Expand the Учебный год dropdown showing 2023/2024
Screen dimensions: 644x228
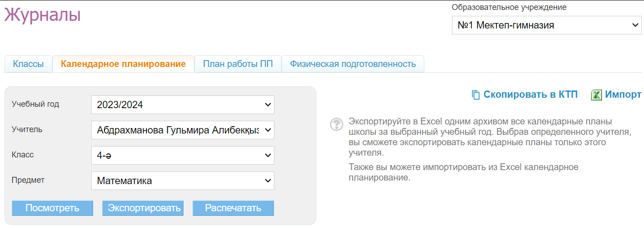coord(183,105)
